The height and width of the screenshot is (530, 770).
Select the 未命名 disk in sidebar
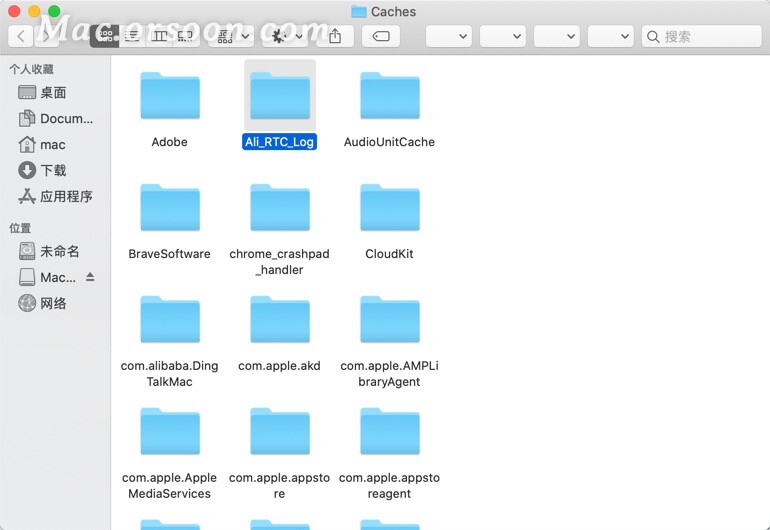55,251
